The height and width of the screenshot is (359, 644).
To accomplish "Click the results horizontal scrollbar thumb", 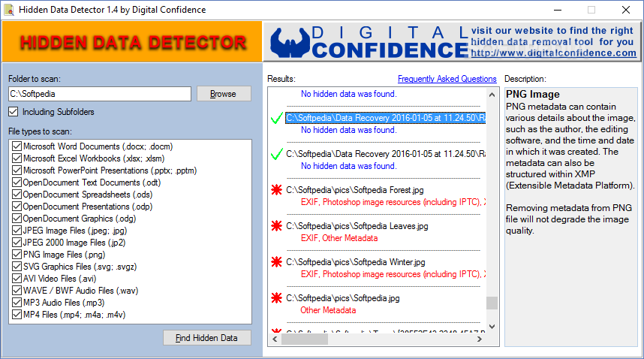I will 304,339.
